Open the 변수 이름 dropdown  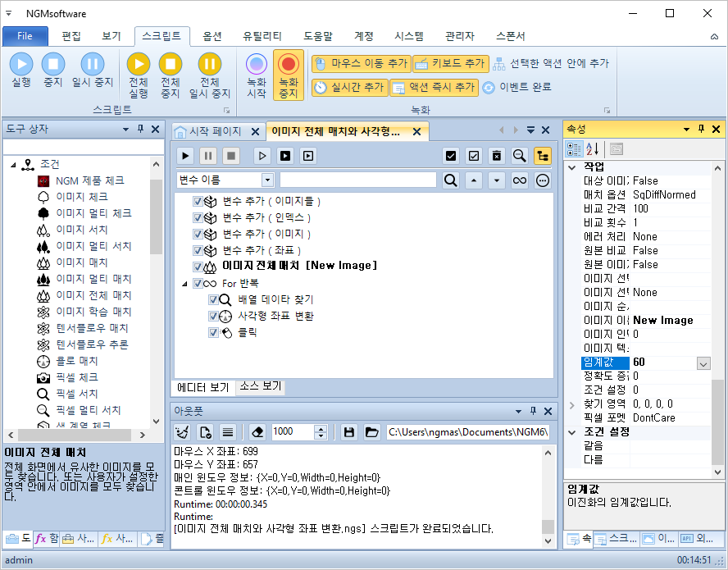click(267, 180)
